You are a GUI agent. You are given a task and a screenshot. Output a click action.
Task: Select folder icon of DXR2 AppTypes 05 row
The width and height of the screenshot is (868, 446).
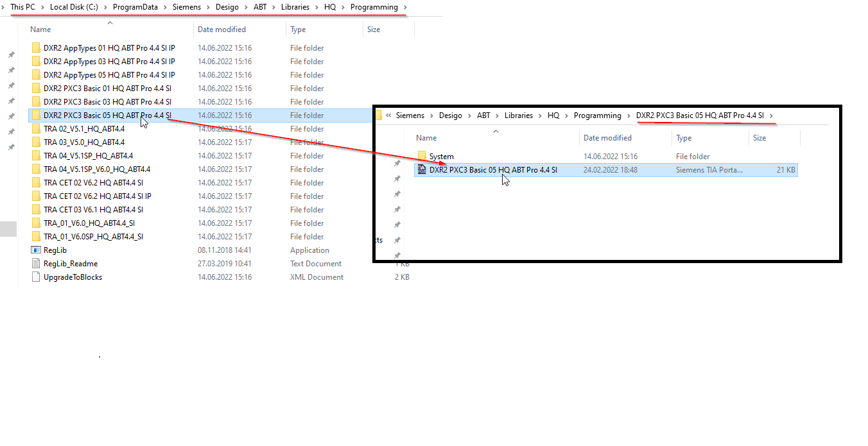(x=36, y=75)
